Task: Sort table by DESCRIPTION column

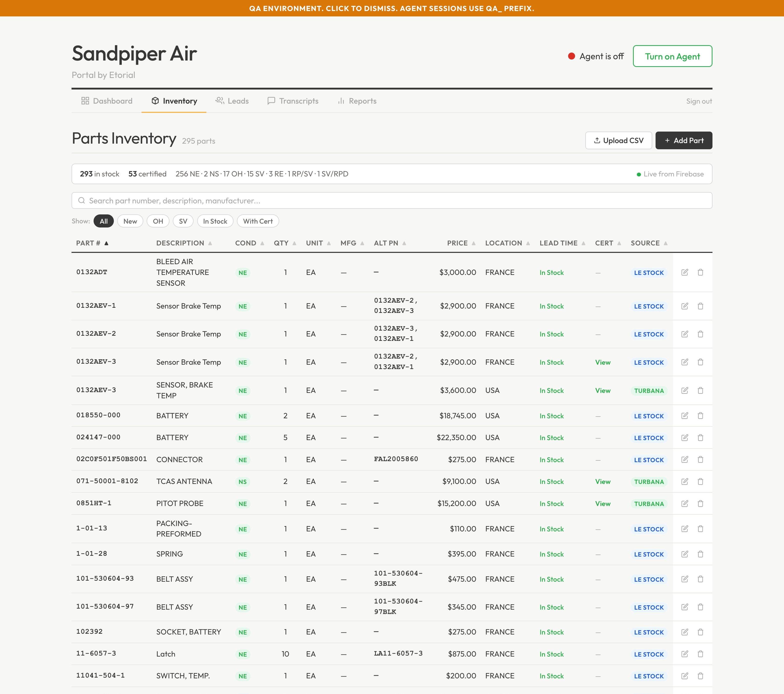Action: 184,243
